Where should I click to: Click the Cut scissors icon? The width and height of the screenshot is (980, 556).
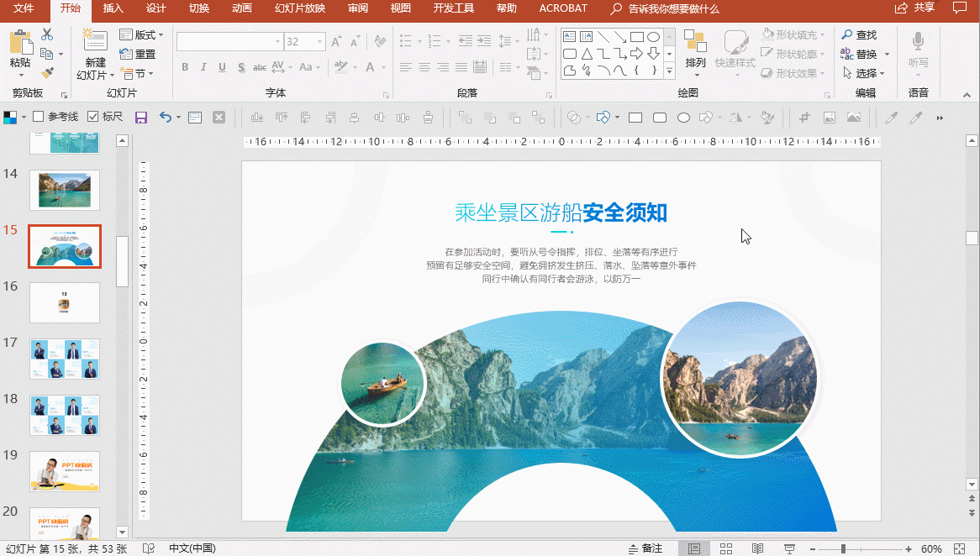47,34
